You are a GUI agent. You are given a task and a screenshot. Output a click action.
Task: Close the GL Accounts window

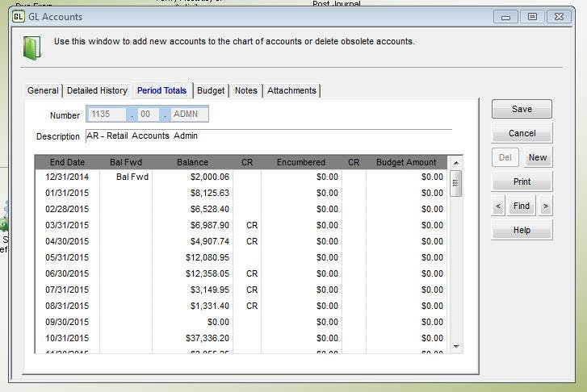pos(559,17)
